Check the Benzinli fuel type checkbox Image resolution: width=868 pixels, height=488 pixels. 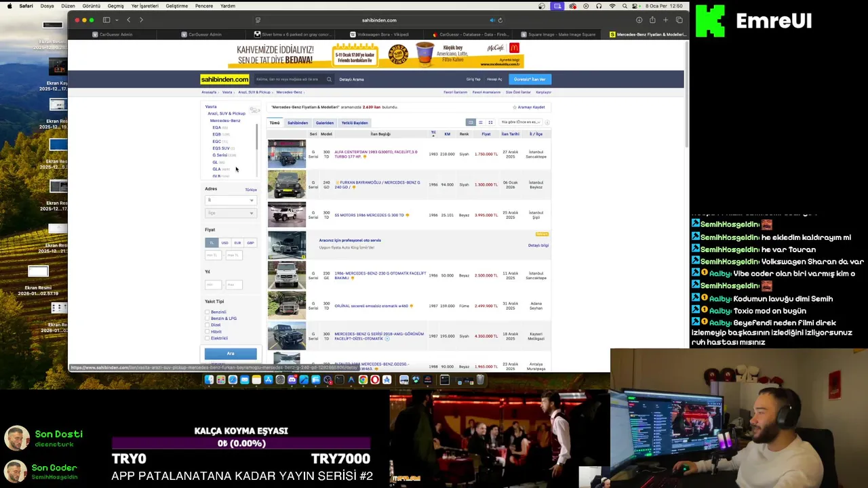[x=207, y=312]
